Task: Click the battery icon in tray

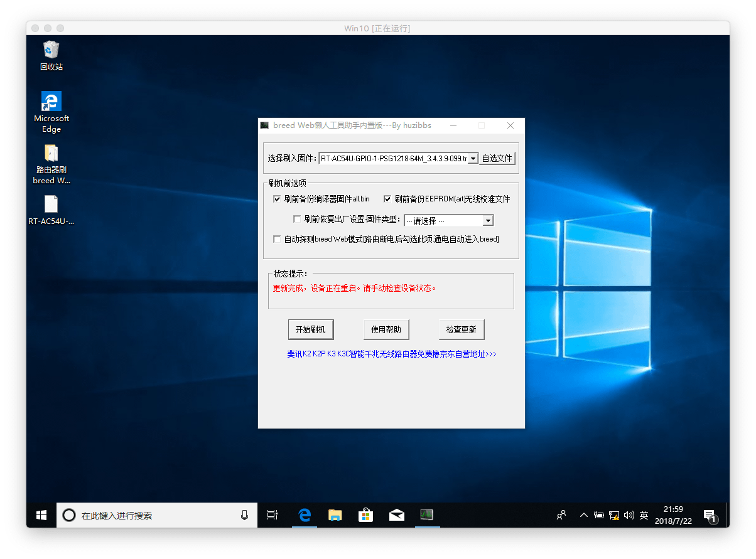Action: tap(599, 515)
